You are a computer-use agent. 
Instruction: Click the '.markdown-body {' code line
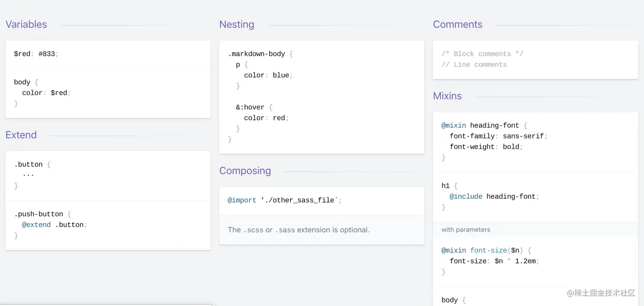click(260, 54)
